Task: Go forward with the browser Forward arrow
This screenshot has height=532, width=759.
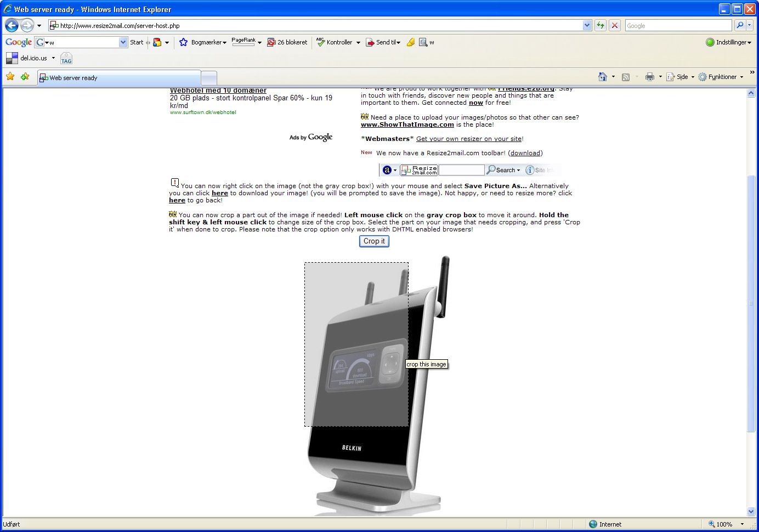Action: tap(27, 25)
